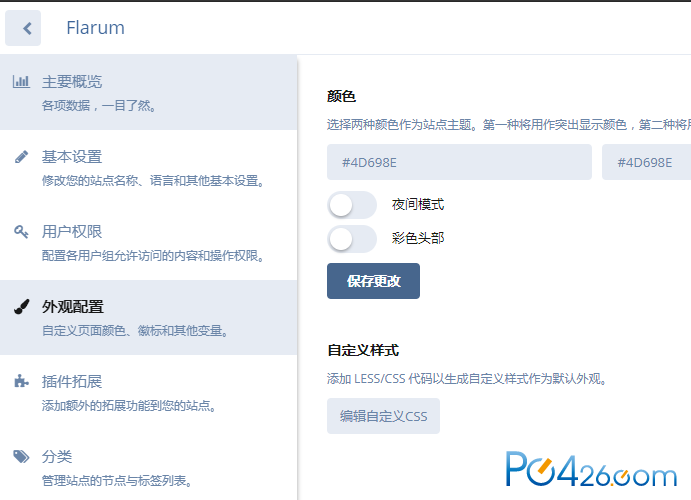Screen dimensions: 691x500
Task: Click the 夜间模式 label text
Action: click(x=418, y=204)
